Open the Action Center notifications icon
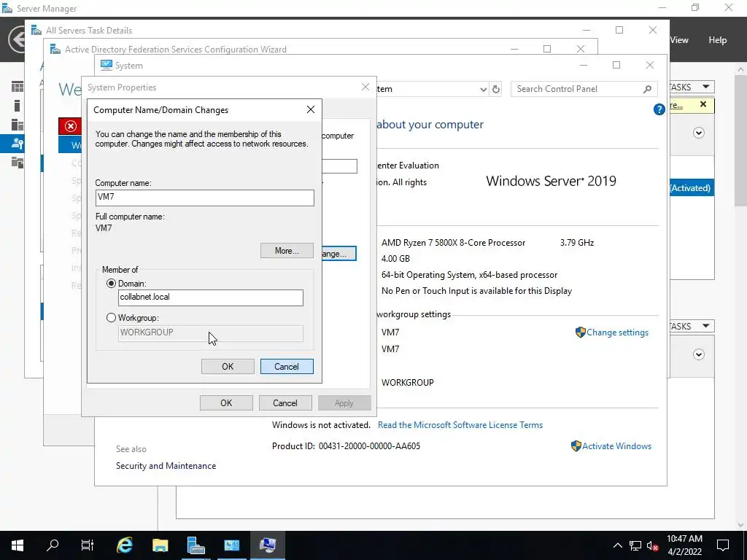747x560 pixels. coord(723,545)
